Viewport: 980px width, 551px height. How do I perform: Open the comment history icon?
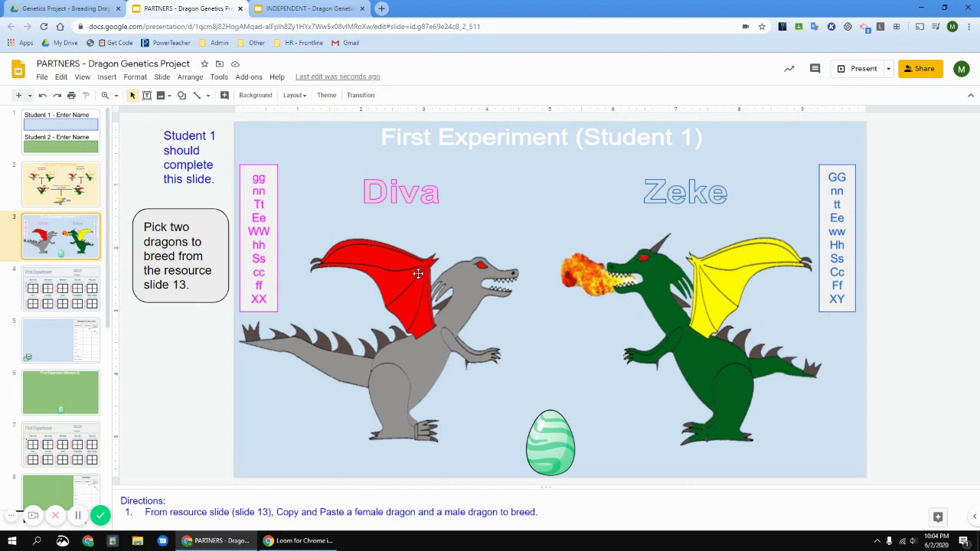(x=815, y=69)
